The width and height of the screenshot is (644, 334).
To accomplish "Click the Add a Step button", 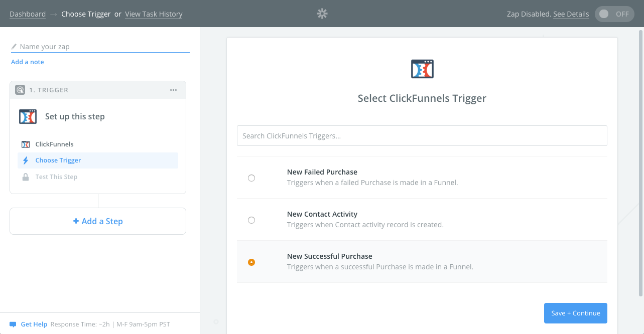I will tap(98, 221).
